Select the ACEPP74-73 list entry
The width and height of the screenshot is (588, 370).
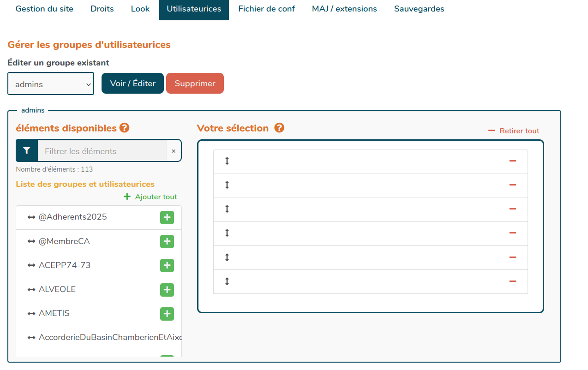tap(99, 265)
